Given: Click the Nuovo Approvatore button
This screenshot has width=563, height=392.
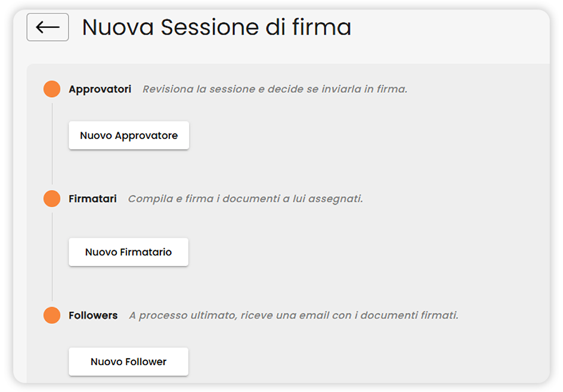Looking at the screenshot, I should click(x=129, y=135).
